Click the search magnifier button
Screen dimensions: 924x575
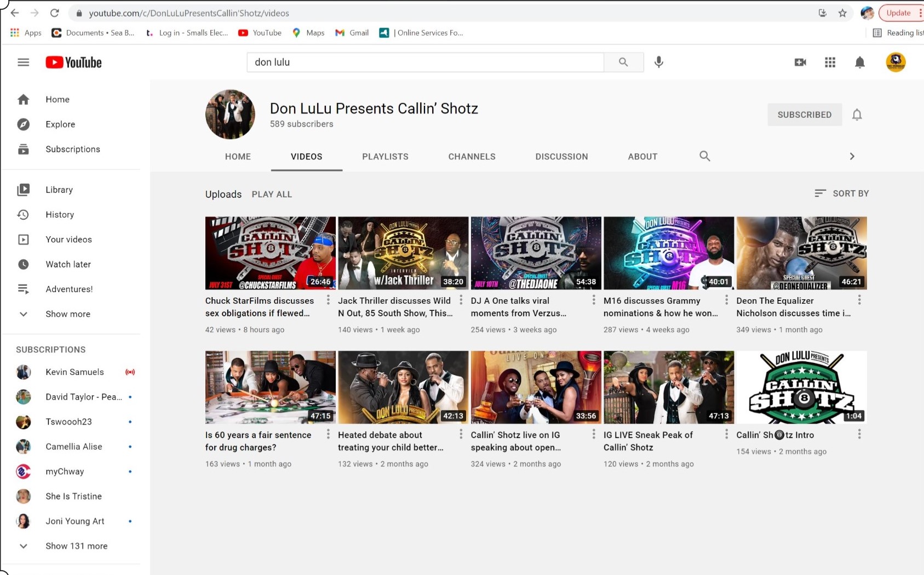coord(623,62)
